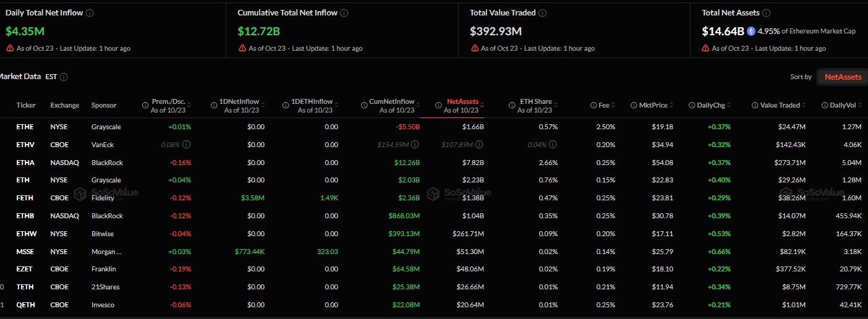Open the ETHB ticker row
868x319 pixels.
coord(26,216)
